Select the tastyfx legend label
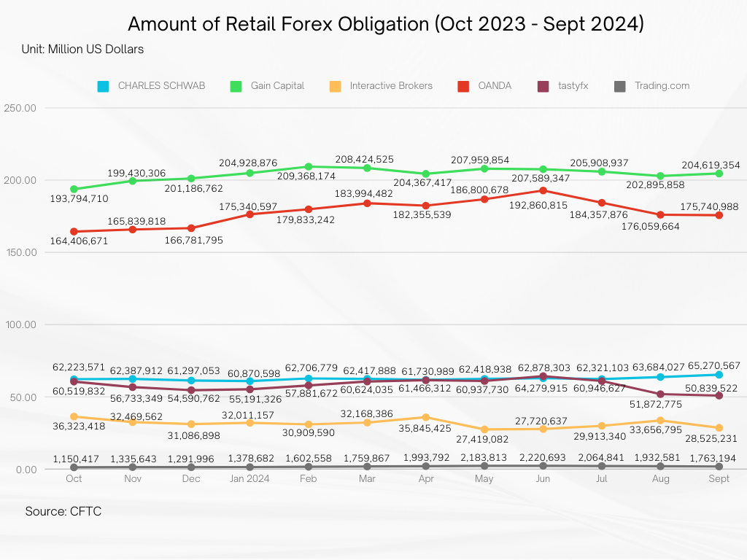The height and width of the screenshot is (560, 747). point(573,86)
